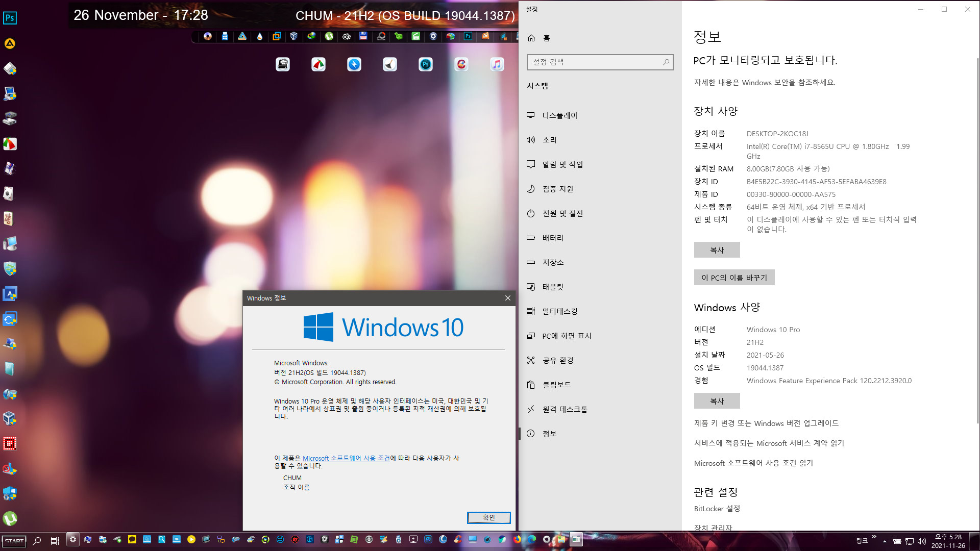The width and height of the screenshot is (980, 551).
Task: Open VirtualBox icon in the top dock
Action: pyautogui.click(x=294, y=36)
